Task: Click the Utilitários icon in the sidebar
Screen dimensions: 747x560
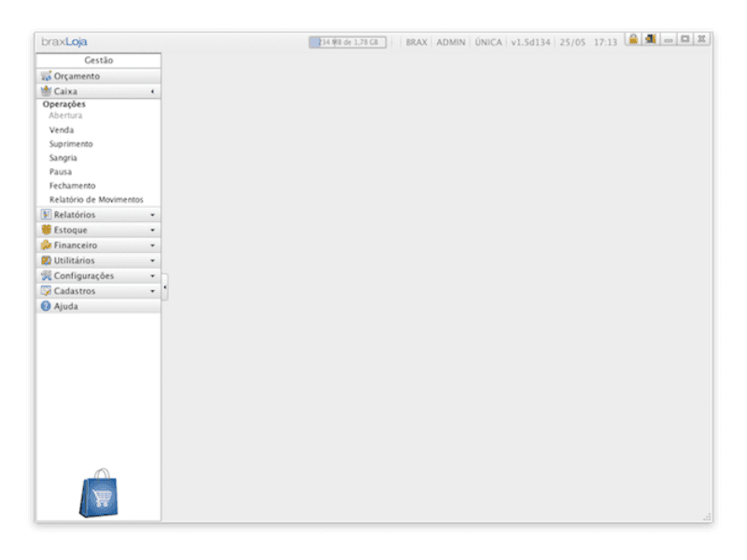Action: 46,260
